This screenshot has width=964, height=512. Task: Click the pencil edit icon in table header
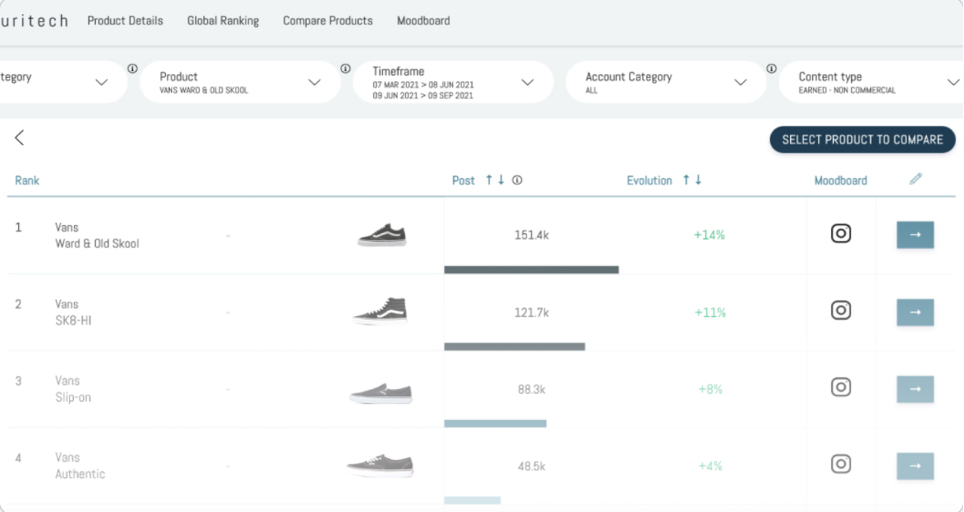915,180
